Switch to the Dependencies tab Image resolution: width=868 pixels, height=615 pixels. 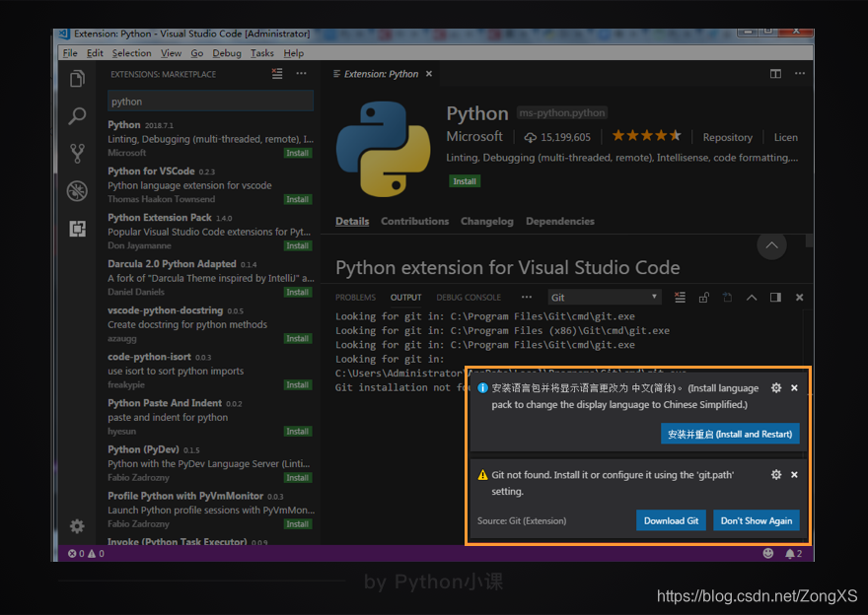click(560, 221)
